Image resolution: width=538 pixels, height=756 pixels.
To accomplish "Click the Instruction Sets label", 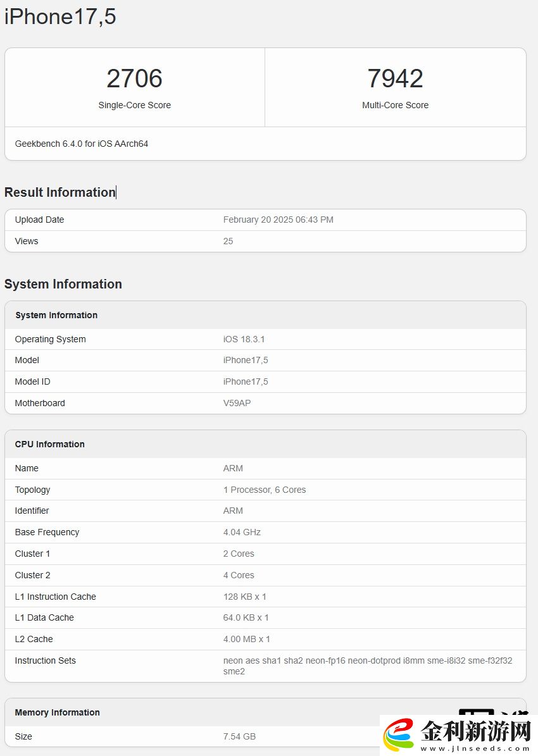I will click(x=46, y=661).
